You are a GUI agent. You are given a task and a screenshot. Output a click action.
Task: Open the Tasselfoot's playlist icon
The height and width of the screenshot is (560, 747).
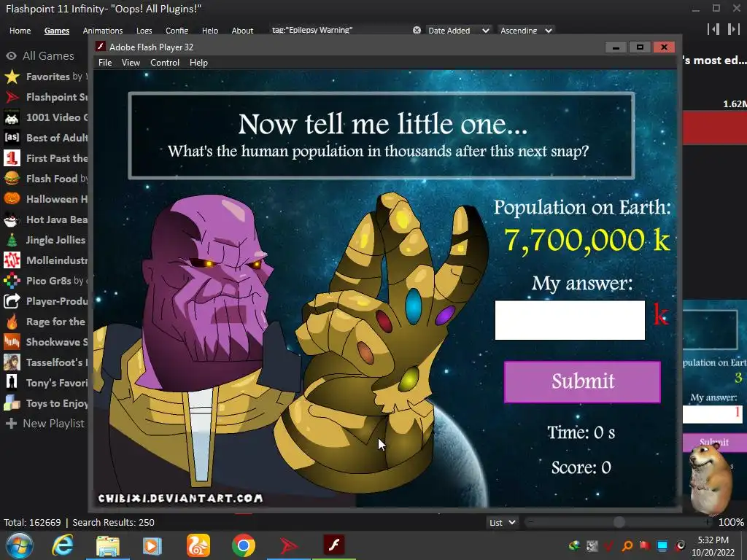coord(12,363)
